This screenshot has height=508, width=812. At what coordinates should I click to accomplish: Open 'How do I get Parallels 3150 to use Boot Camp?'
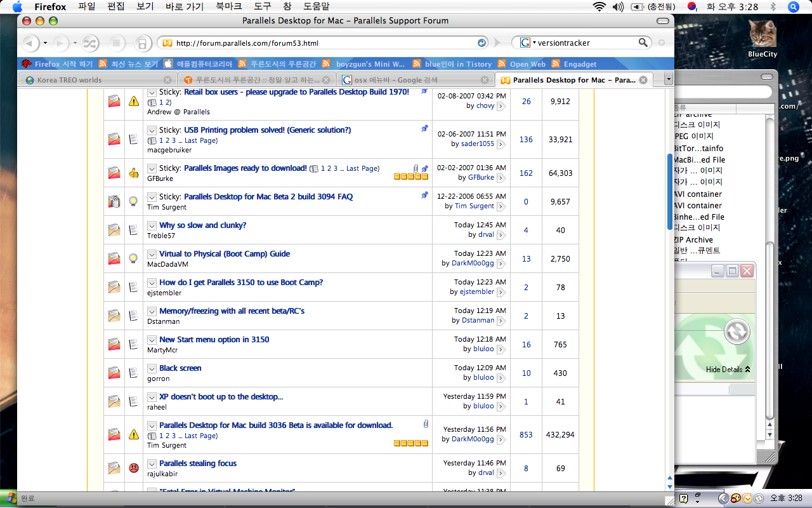tap(241, 283)
